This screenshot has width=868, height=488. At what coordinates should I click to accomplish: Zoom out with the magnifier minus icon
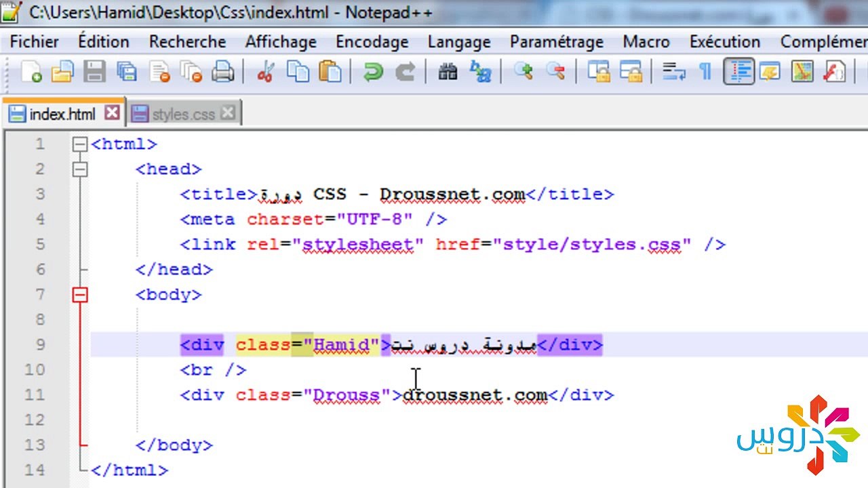tap(555, 71)
